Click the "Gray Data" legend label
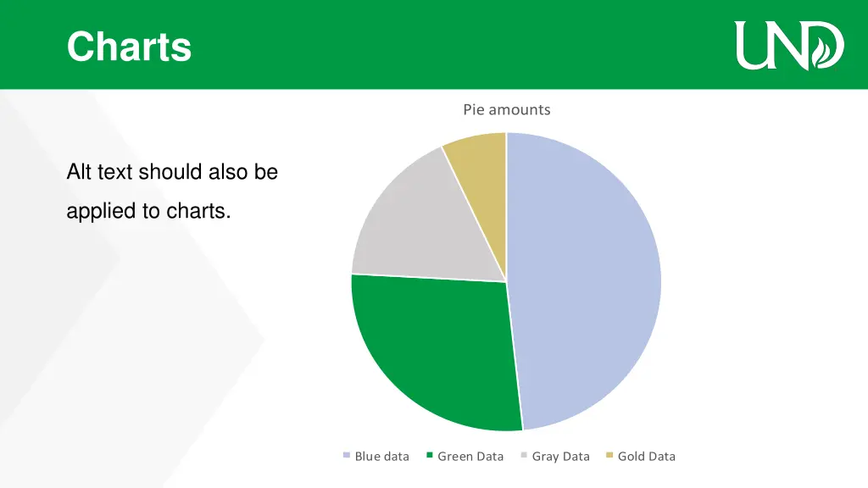This screenshot has width=868, height=488. pyautogui.click(x=560, y=457)
